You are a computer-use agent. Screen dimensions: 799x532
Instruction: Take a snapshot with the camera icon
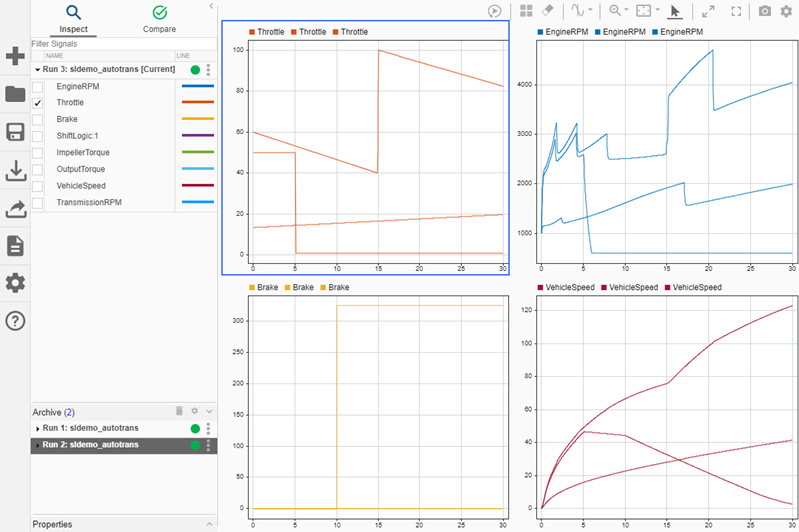[x=765, y=11]
